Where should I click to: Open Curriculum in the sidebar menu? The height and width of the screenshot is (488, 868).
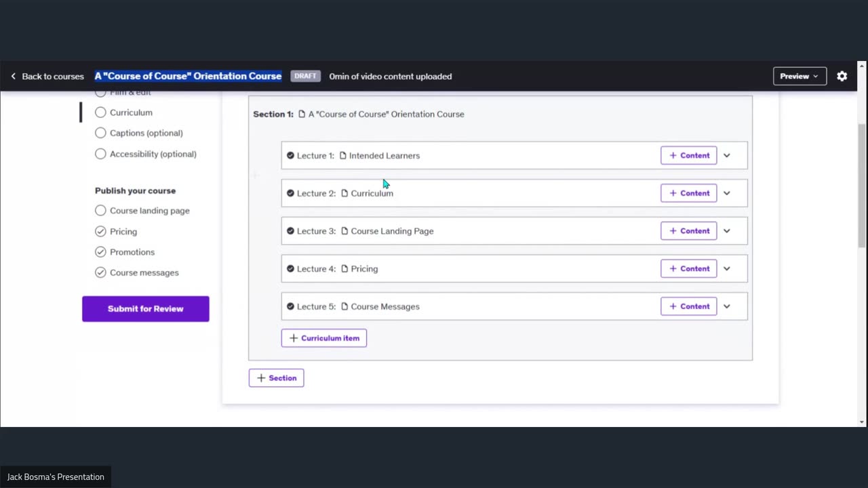[131, 113]
